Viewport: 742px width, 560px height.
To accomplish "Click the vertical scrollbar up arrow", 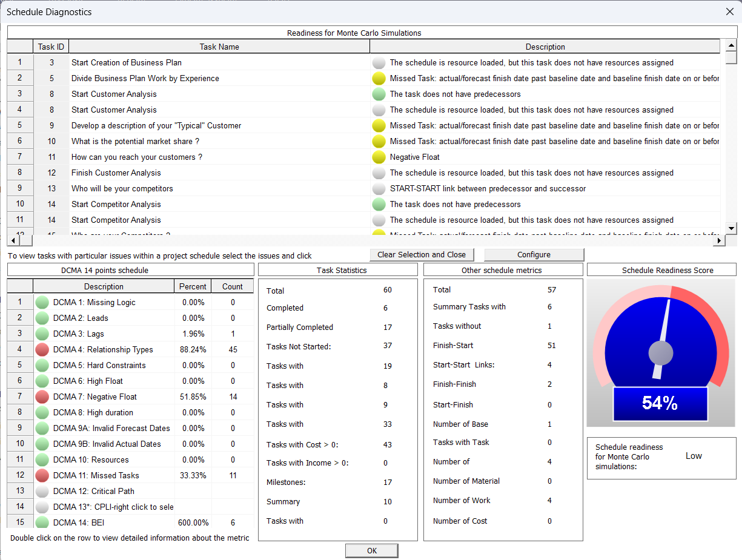I will pyautogui.click(x=731, y=45).
